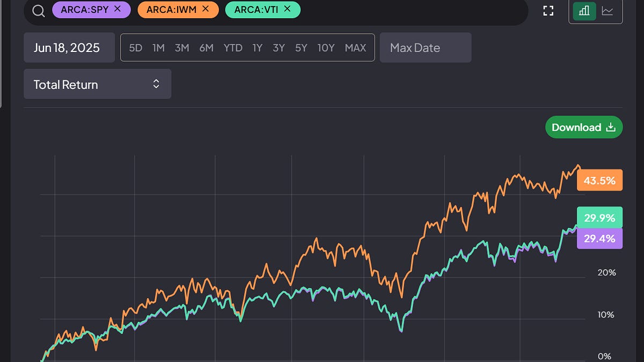Select the 3Y time range
The height and width of the screenshot is (362, 644).
(279, 48)
